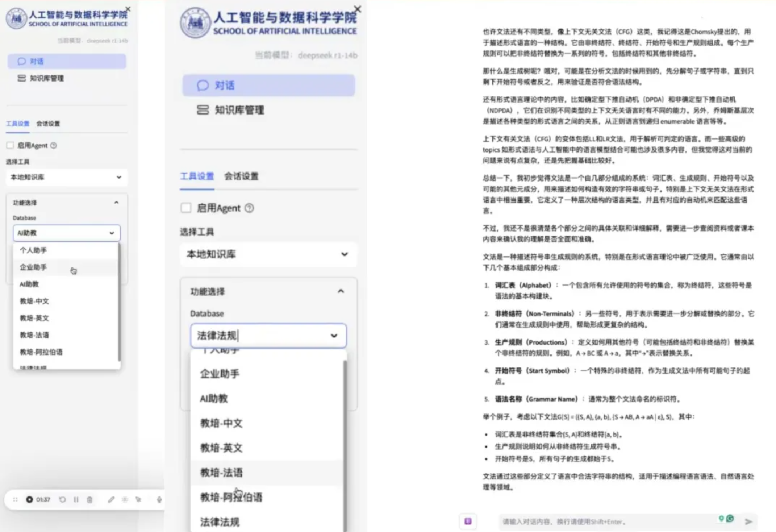Select 教培-法语 in the small sidebar dropdown list
The width and height of the screenshot is (776, 532).
click(x=66, y=335)
